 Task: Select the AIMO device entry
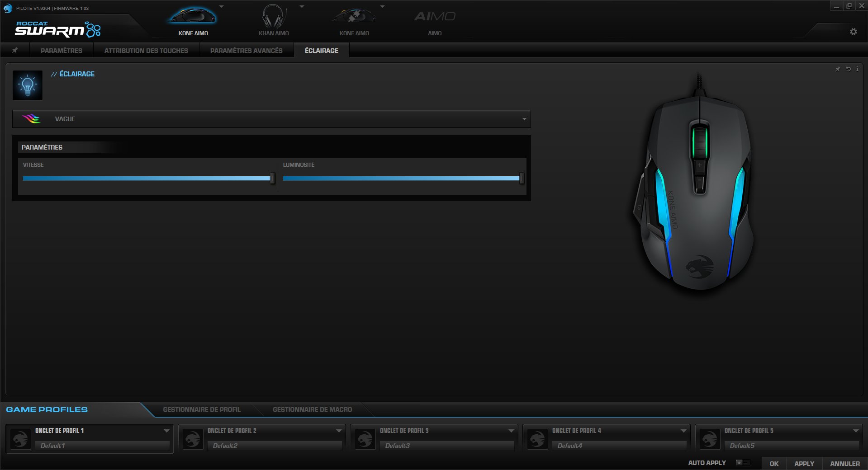[x=434, y=18]
